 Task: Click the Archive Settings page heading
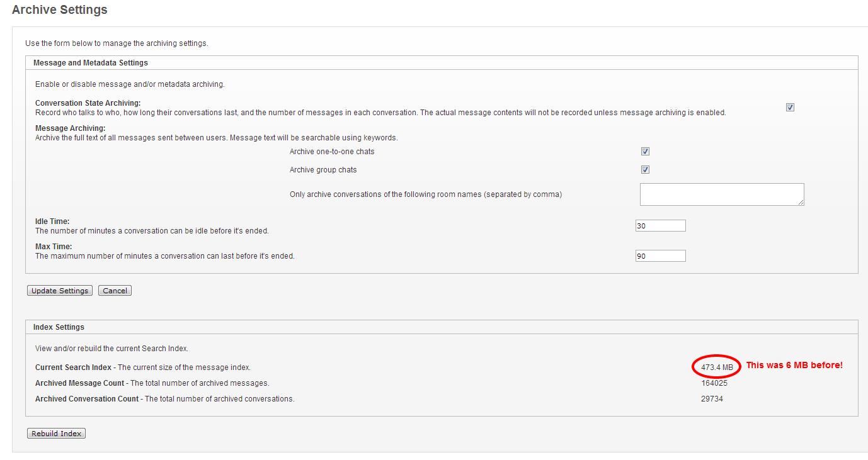[60, 10]
